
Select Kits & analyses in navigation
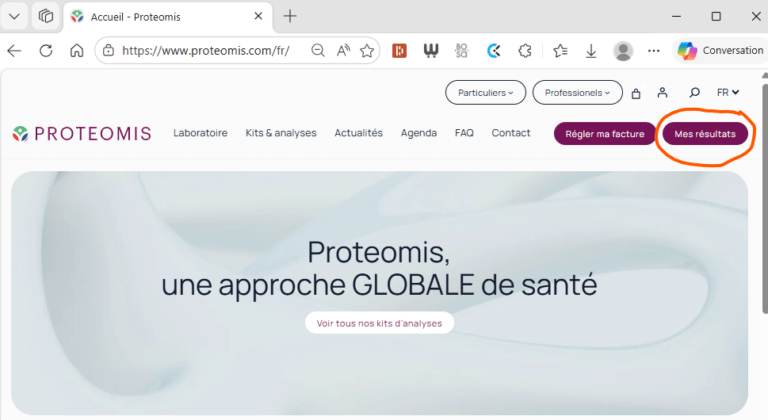[281, 133]
